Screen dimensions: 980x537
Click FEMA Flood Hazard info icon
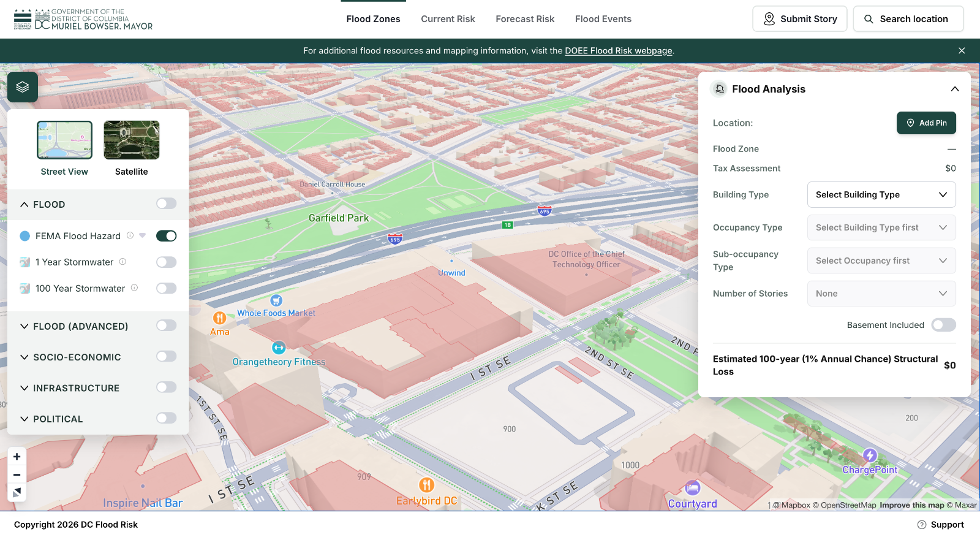tap(130, 235)
